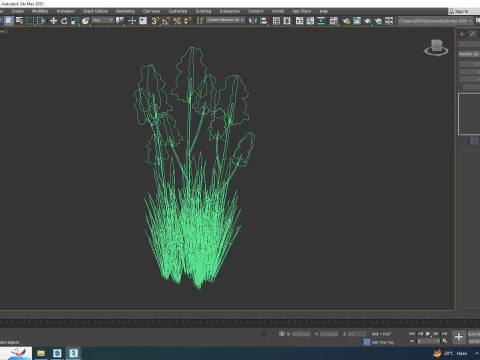Open the Select by Name tool
480x360 pixels.
click(19, 21)
